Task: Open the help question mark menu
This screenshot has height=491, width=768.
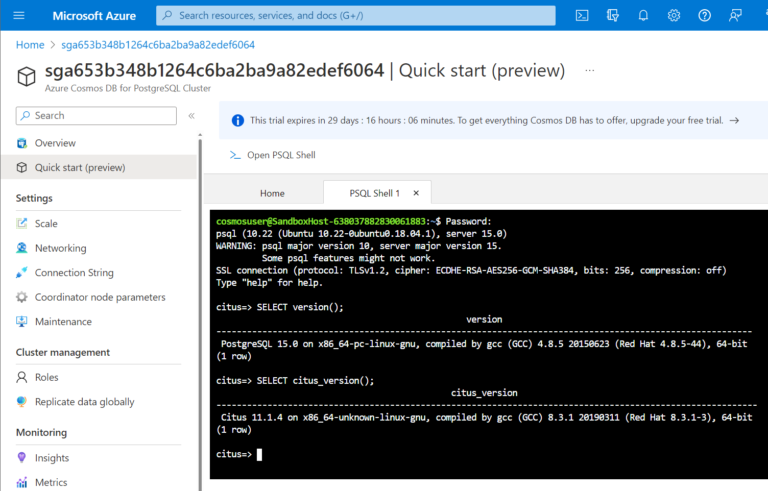Action: [x=705, y=16]
